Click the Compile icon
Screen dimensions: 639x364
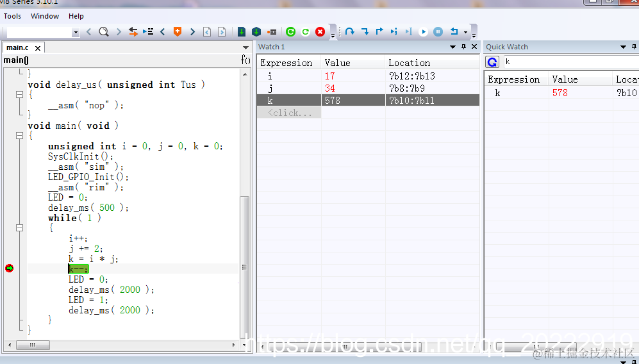pyautogui.click(x=242, y=32)
